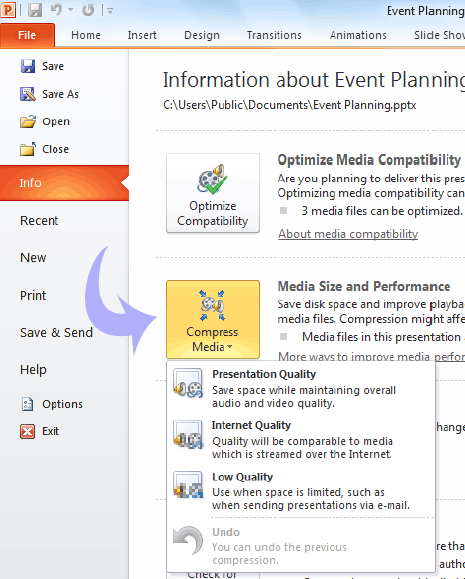The height and width of the screenshot is (579, 465).
Task: Click the PowerPoint application icon in title bar
Action: pos(8,10)
